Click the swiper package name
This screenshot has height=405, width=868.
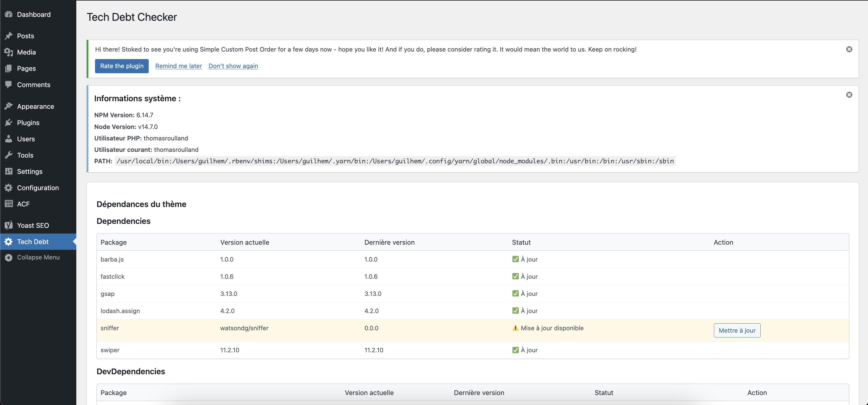(x=110, y=350)
